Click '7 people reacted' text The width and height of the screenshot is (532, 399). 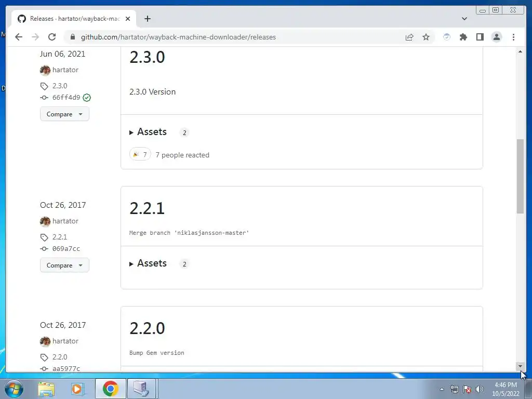(182, 155)
